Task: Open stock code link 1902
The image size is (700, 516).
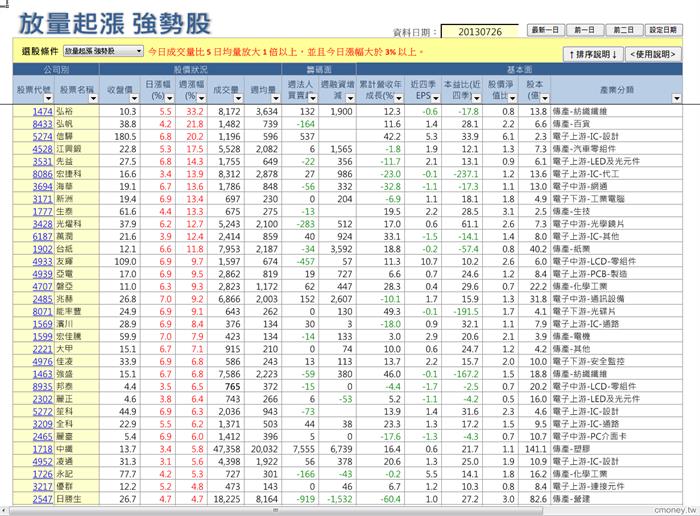Action: [42, 249]
